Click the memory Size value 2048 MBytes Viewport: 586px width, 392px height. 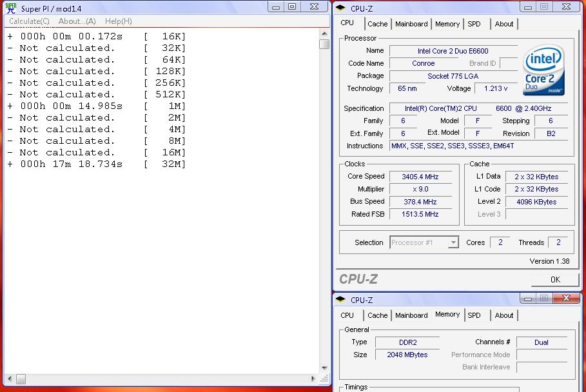pos(407,355)
